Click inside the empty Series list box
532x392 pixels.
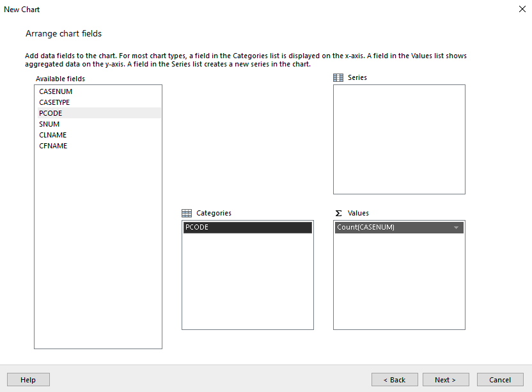tap(399, 139)
